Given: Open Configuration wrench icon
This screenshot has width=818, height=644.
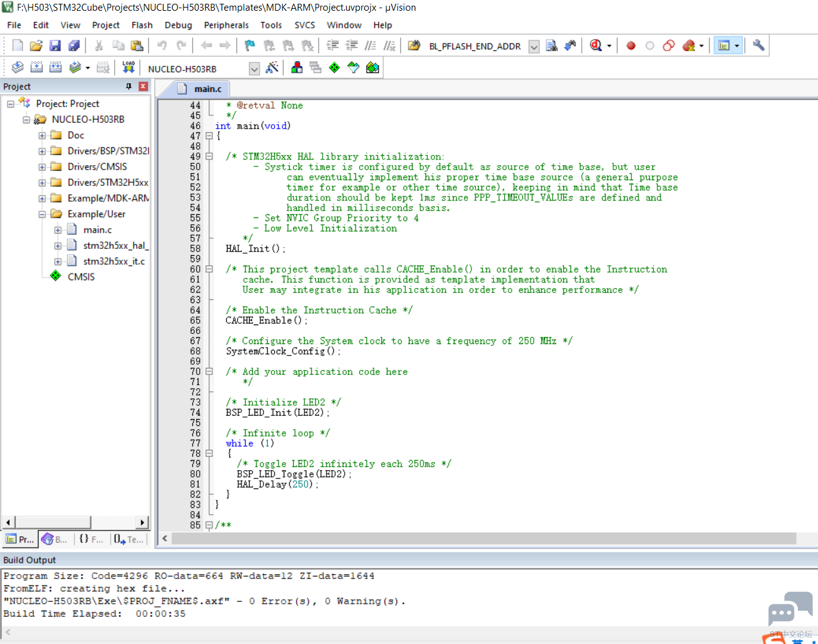Looking at the screenshot, I should 759,45.
